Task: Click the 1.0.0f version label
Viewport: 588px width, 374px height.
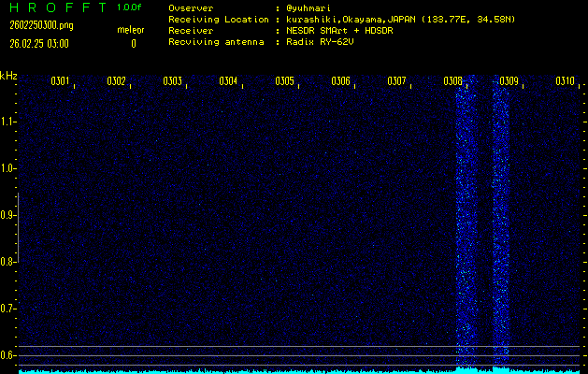Action: click(x=130, y=7)
